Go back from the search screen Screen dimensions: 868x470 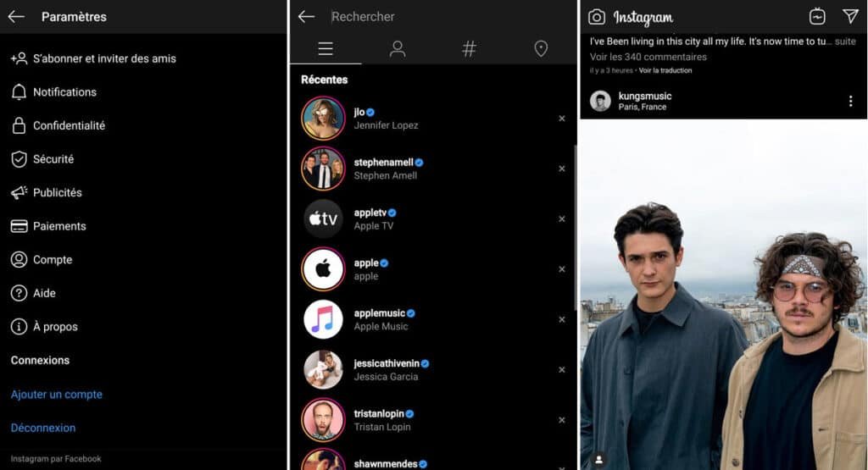pos(306,17)
